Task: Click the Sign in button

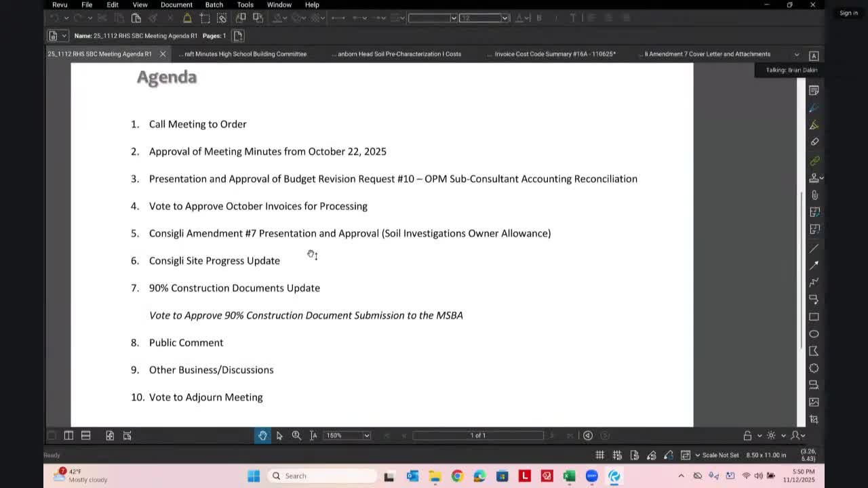Action: pos(848,13)
